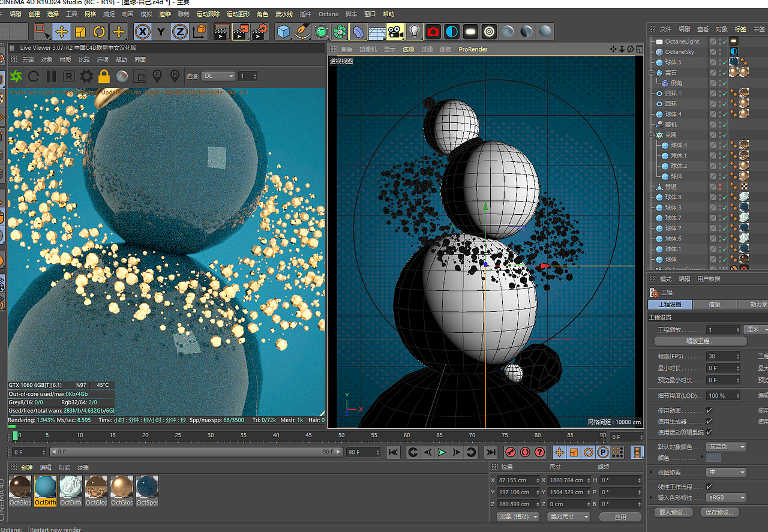This screenshot has height=532, width=768.
Task: Select the OctDiffu blue material thumbnail
Action: [x=45, y=490]
